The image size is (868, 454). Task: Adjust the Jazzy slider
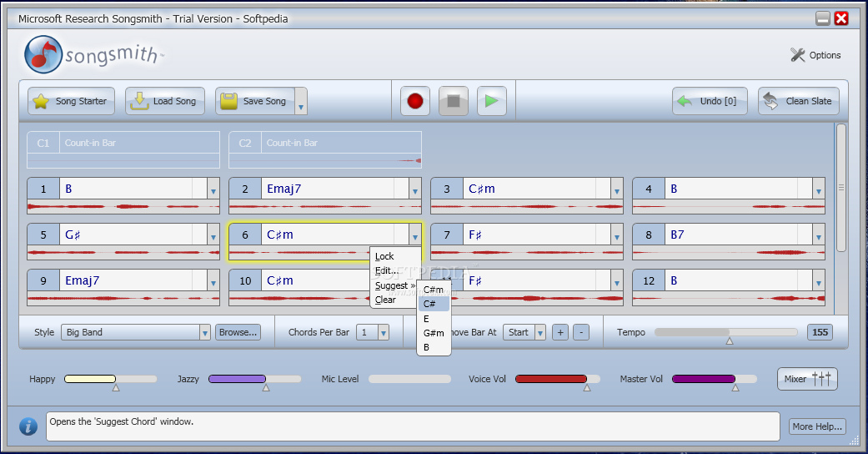[254, 379]
